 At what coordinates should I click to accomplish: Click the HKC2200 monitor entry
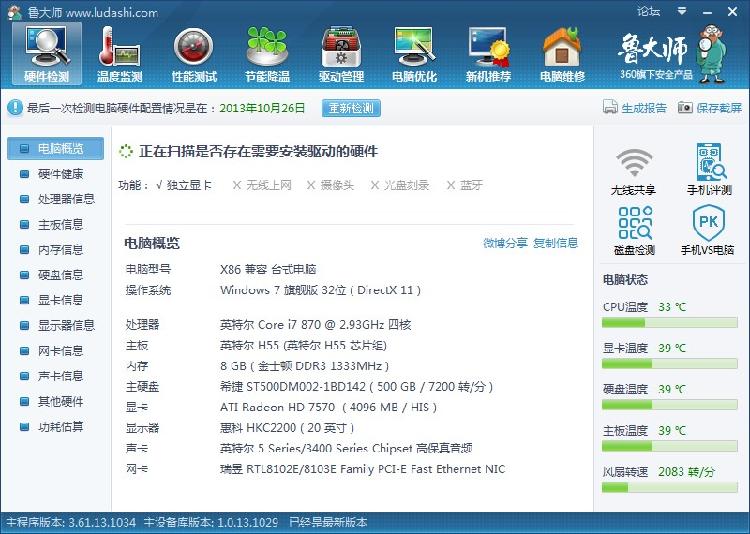287,428
